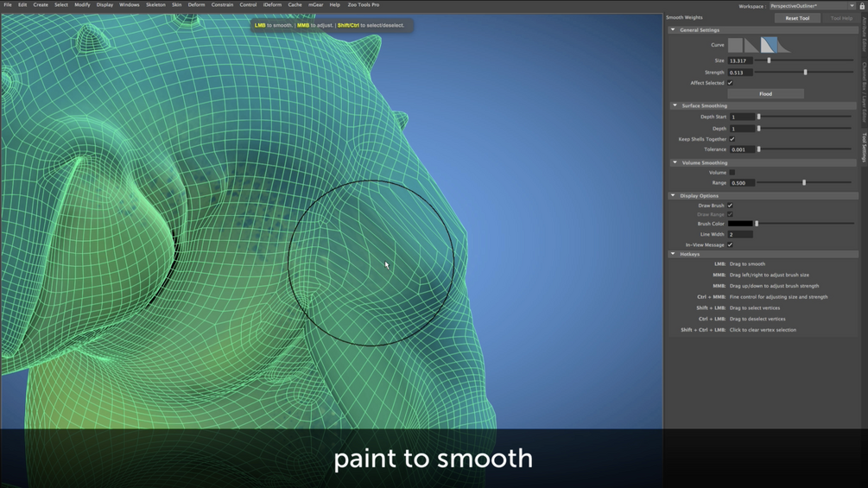This screenshot has width=868, height=488.
Task: Open the Workspace dropdown
Action: (812, 5)
